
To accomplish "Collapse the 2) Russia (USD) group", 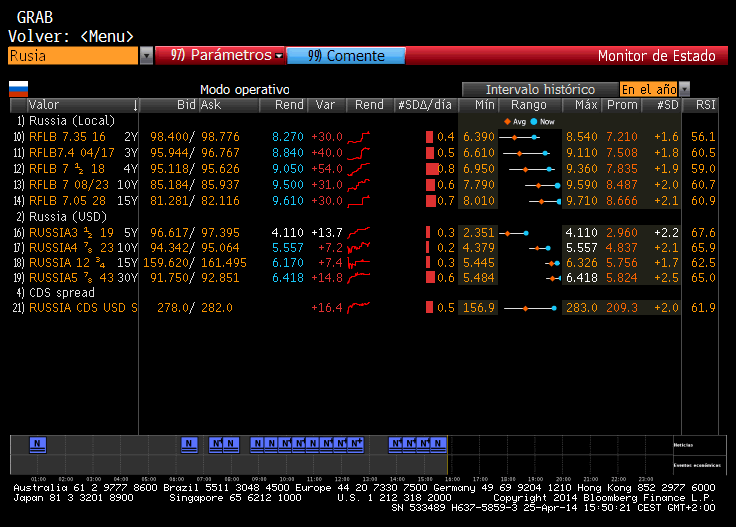I will tap(61, 217).
